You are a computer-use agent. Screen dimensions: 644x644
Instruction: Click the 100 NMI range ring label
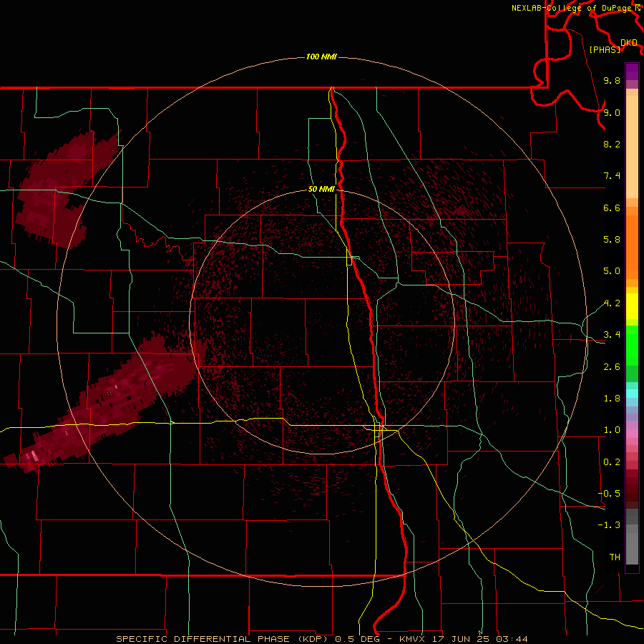pos(321,57)
